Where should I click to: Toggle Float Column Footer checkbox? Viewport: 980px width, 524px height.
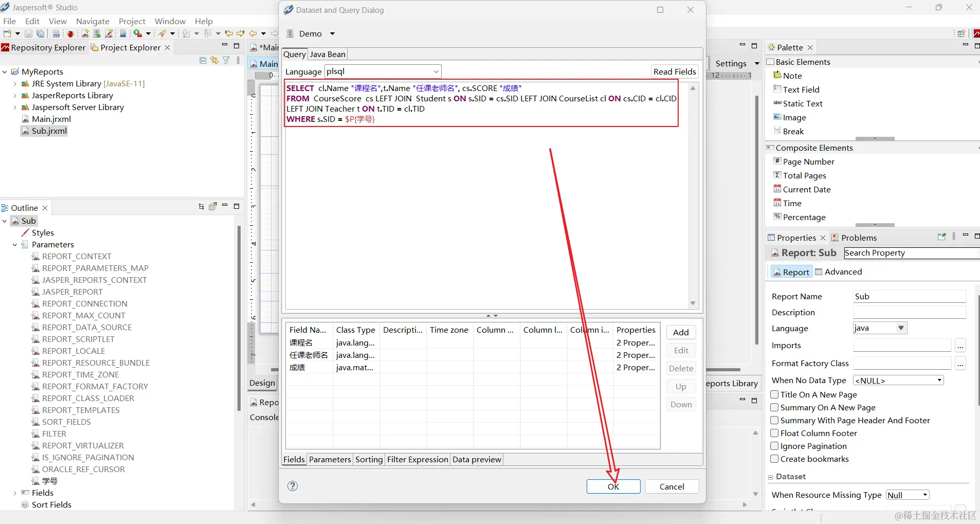(774, 433)
